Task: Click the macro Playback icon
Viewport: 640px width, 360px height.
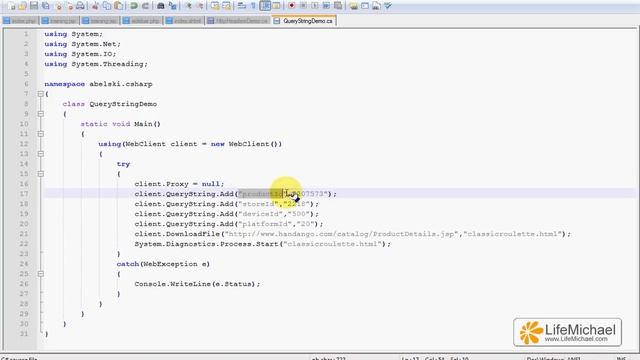Action: [x=314, y=6]
